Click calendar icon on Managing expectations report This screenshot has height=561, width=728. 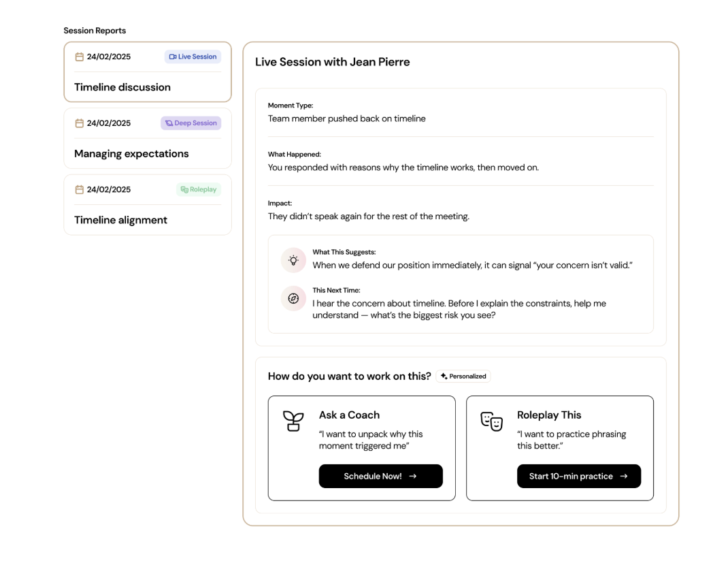tap(79, 123)
